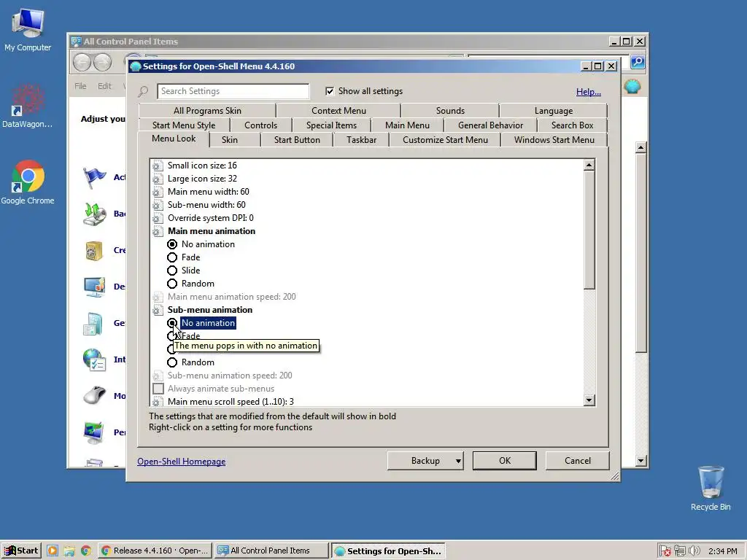Open the General Behavior tab
Viewport: 747px width, 560px height.
point(490,125)
